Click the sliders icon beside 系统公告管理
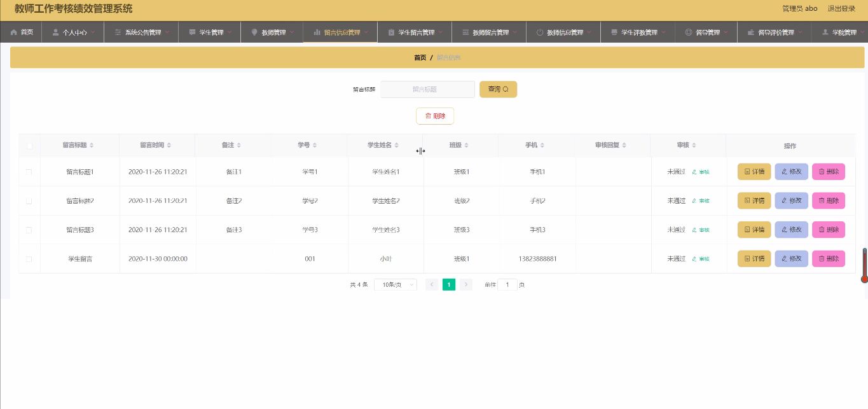The height and width of the screenshot is (409, 868). tap(118, 32)
